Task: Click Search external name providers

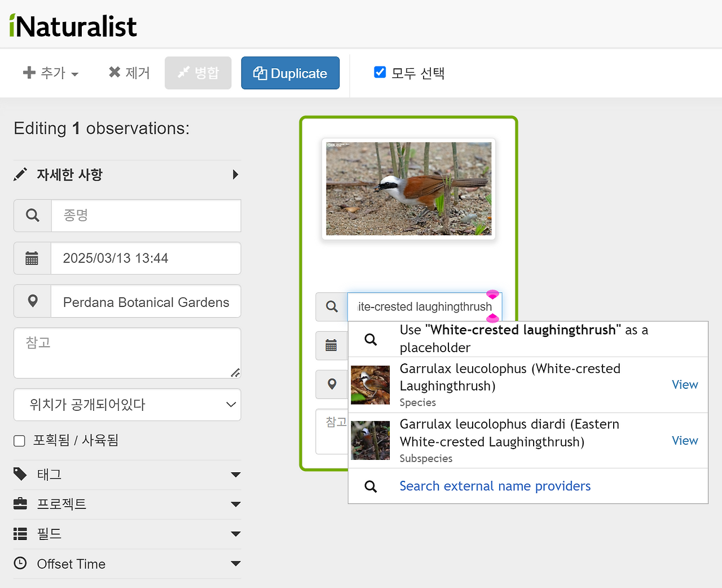Action: pos(495,486)
